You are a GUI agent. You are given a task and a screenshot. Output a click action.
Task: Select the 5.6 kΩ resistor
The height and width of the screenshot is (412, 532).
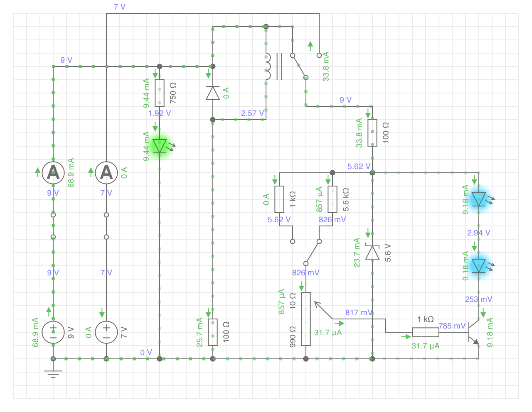point(332,199)
